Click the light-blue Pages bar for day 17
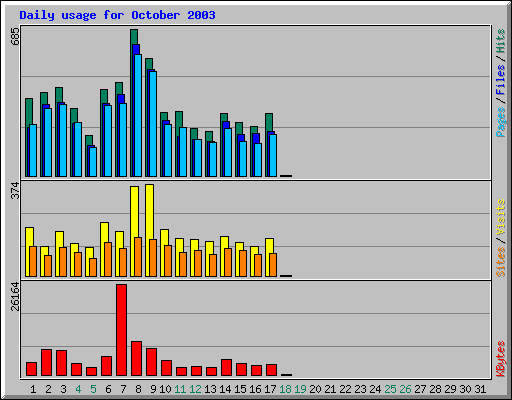Screen dimensions: 512x400 click(x=273, y=155)
